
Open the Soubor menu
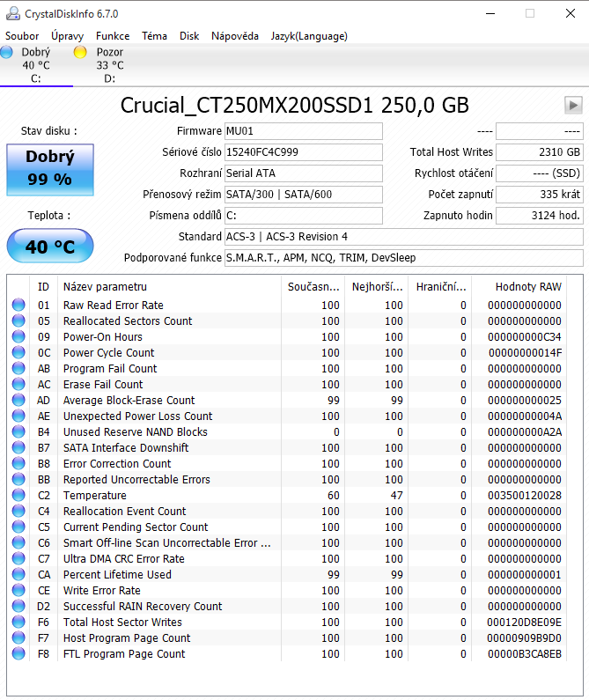pyautogui.click(x=22, y=36)
